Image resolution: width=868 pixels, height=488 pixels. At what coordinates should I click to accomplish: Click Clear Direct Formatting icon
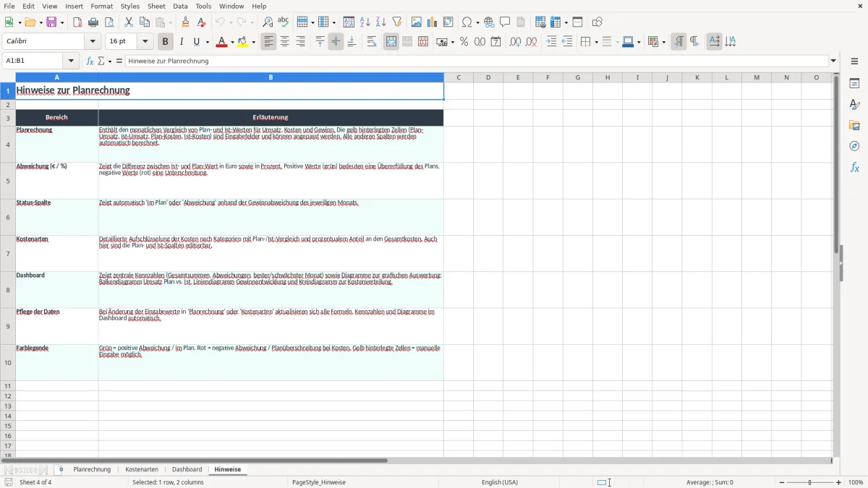tap(201, 22)
